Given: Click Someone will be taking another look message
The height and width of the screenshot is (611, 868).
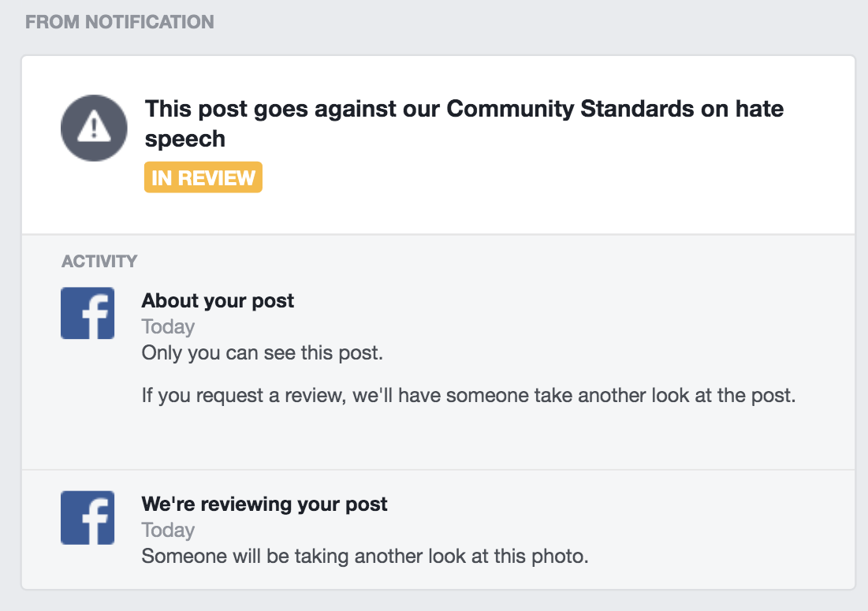Looking at the screenshot, I should click(365, 556).
